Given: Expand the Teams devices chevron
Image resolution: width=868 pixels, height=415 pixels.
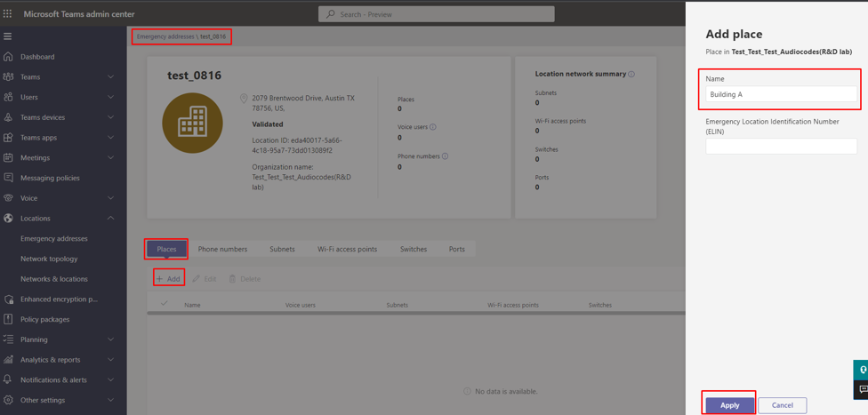Looking at the screenshot, I should click(110, 117).
